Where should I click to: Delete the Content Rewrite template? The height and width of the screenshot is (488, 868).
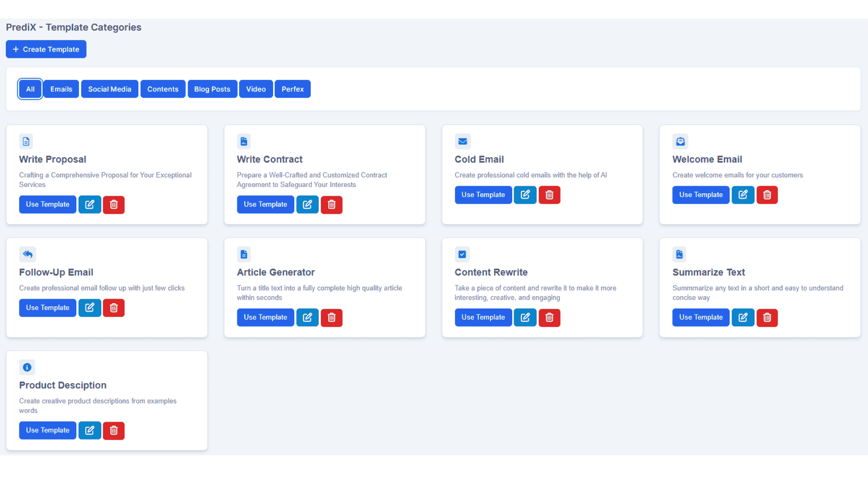pos(549,318)
